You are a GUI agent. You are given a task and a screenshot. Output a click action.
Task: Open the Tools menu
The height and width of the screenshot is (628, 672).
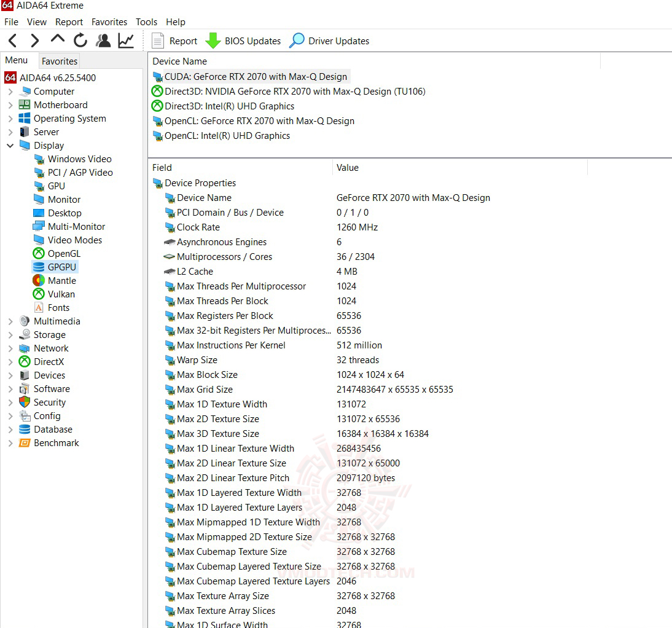[147, 22]
